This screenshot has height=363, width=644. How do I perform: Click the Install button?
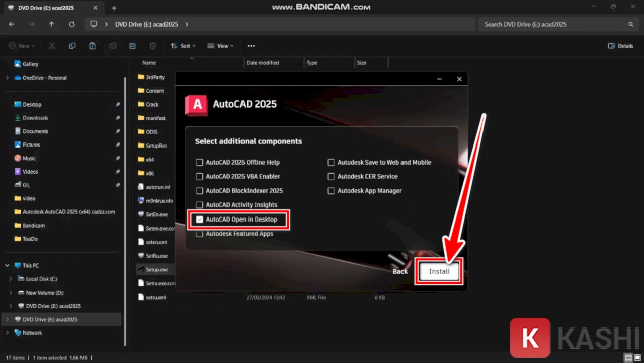point(439,271)
